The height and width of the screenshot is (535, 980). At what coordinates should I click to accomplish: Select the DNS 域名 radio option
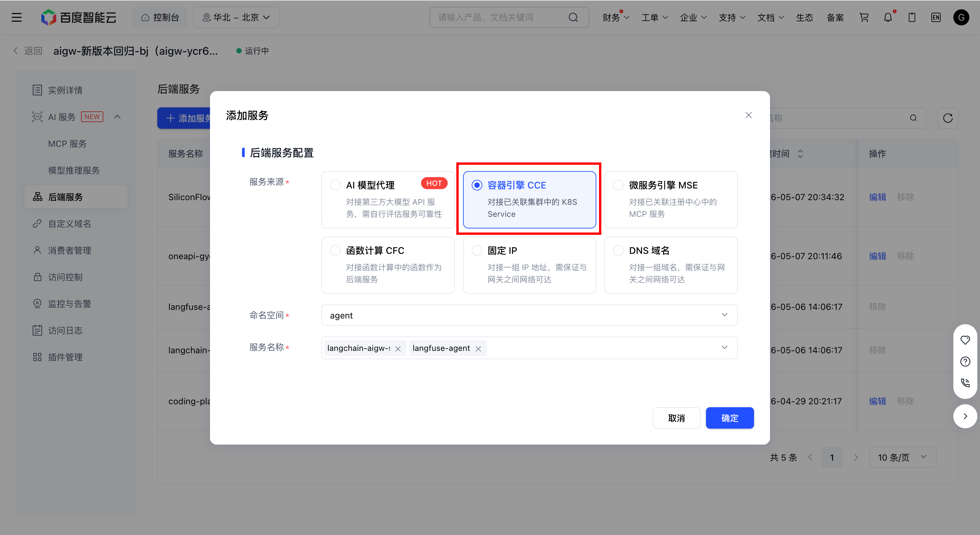pos(618,250)
